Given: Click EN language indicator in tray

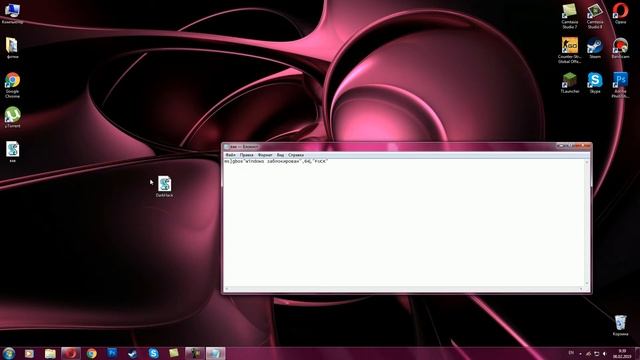Looking at the screenshot, I should (x=571, y=353).
